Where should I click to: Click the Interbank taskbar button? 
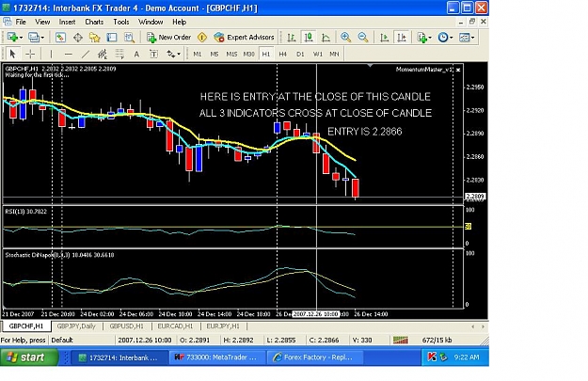[x=119, y=357]
